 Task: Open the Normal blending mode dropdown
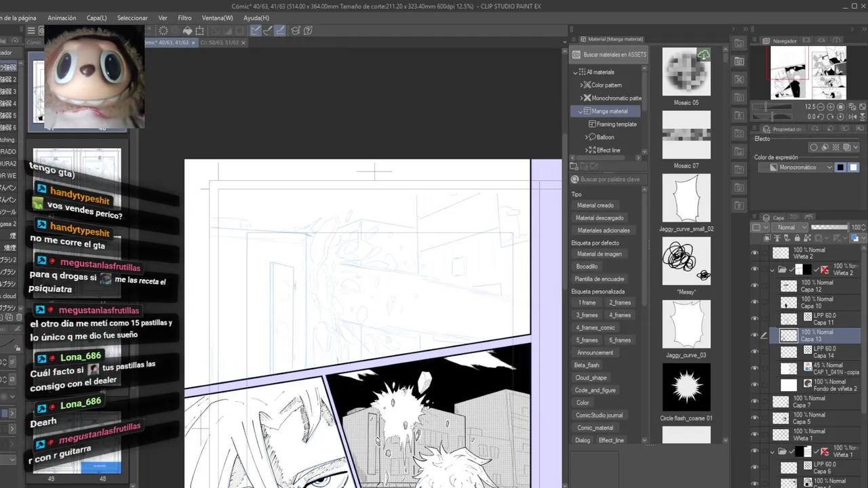tap(789, 228)
